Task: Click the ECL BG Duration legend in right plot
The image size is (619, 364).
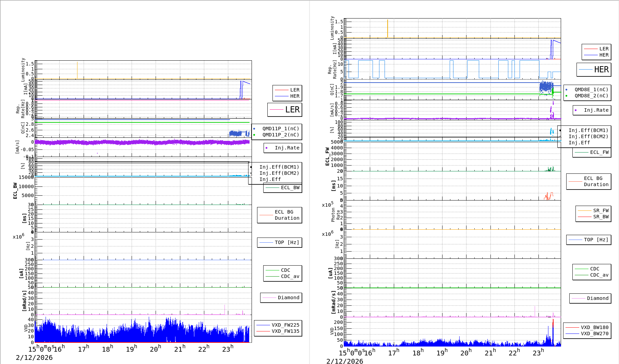Action: coord(589,181)
